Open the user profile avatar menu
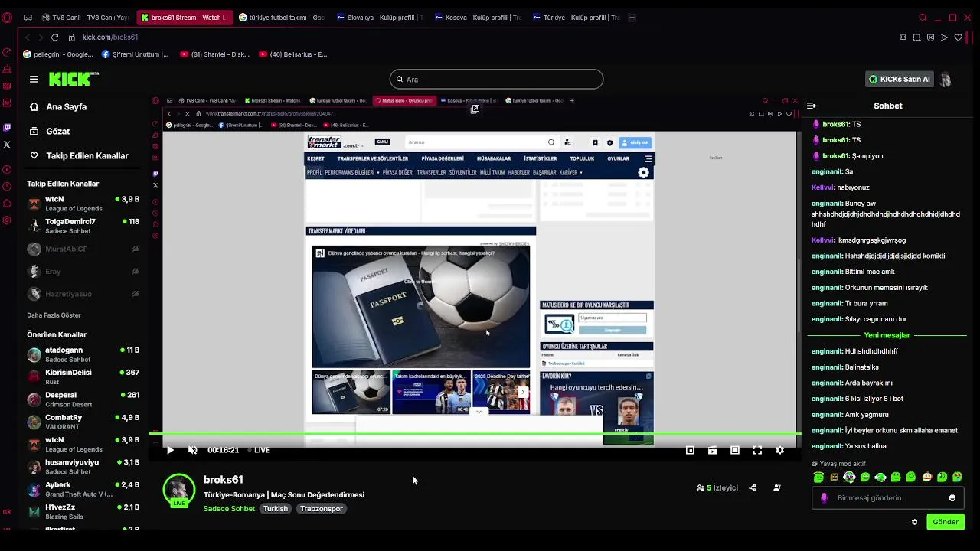This screenshot has width=980, height=551. coord(946,80)
